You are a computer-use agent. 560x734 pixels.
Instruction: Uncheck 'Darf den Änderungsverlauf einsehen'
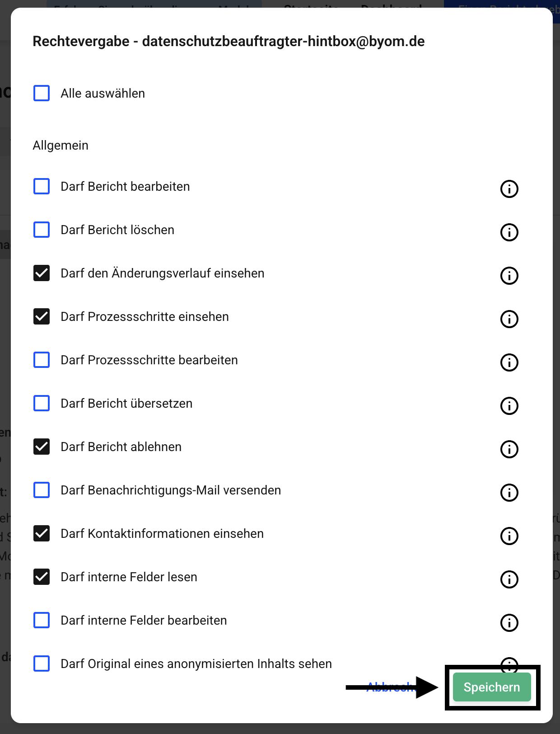pos(42,273)
